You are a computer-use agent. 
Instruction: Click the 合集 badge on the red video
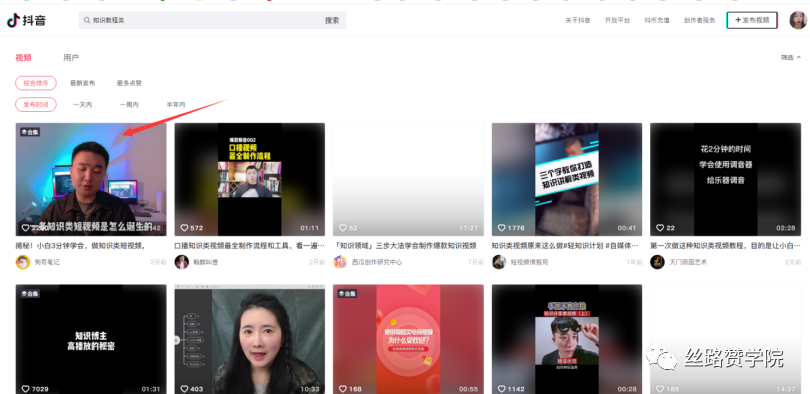pyautogui.click(x=347, y=294)
